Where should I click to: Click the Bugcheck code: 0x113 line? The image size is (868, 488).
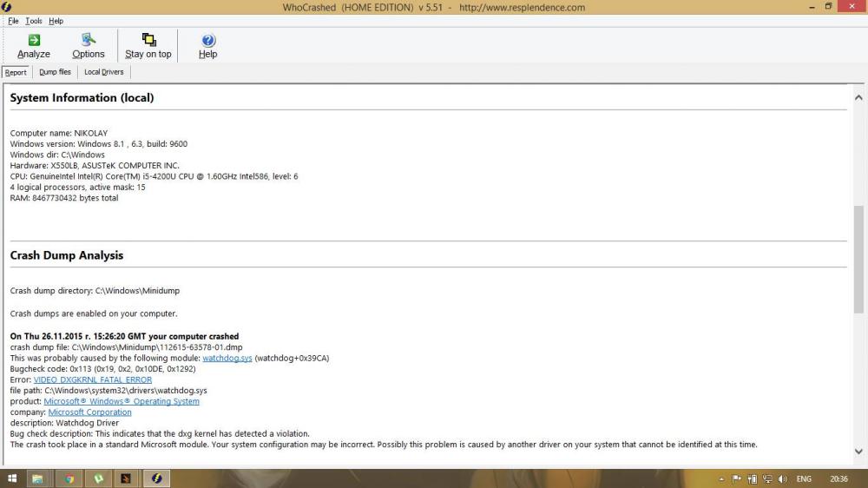(x=103, y=369)
